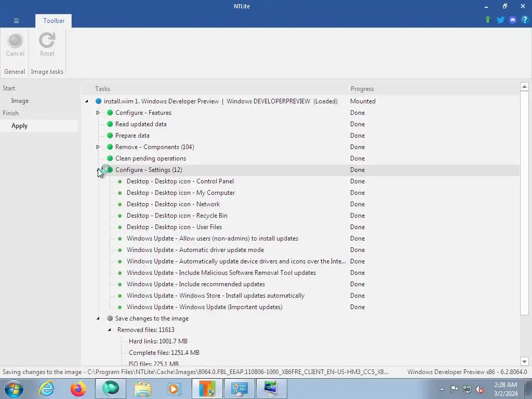This screenshot has height=399, width=532.
Task: Select Automatic driver update mode row
Action: tap(195, 250)
